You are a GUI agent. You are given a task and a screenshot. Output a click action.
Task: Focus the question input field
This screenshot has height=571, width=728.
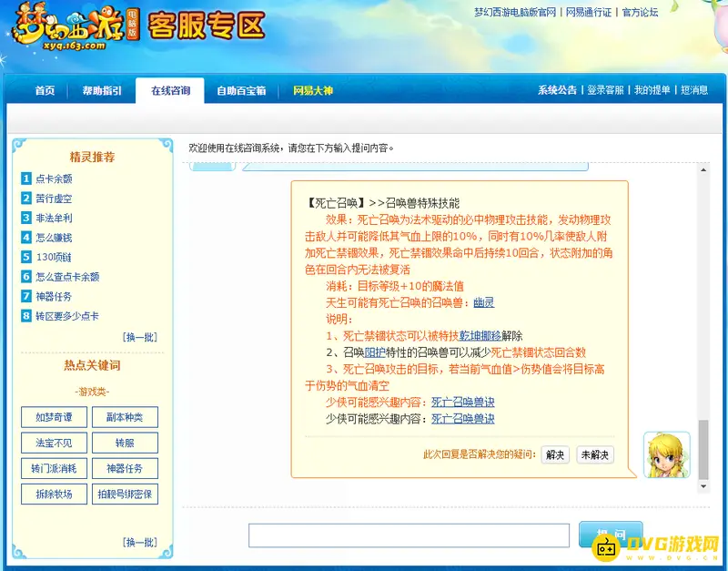409,535
